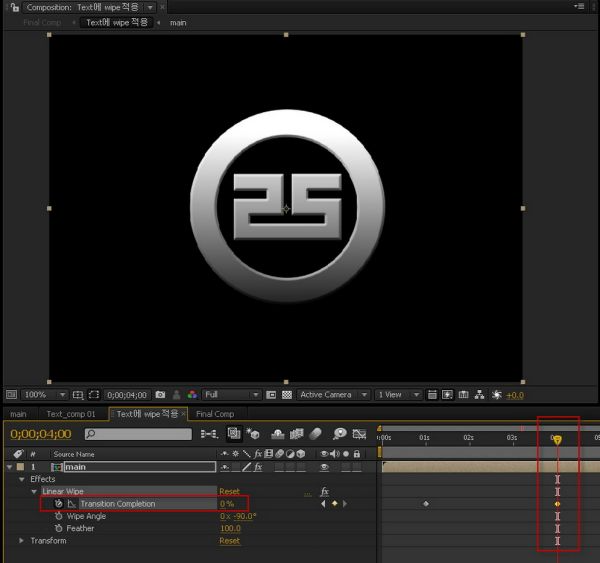Toggle shy switch on the main layer

point(225,467)
